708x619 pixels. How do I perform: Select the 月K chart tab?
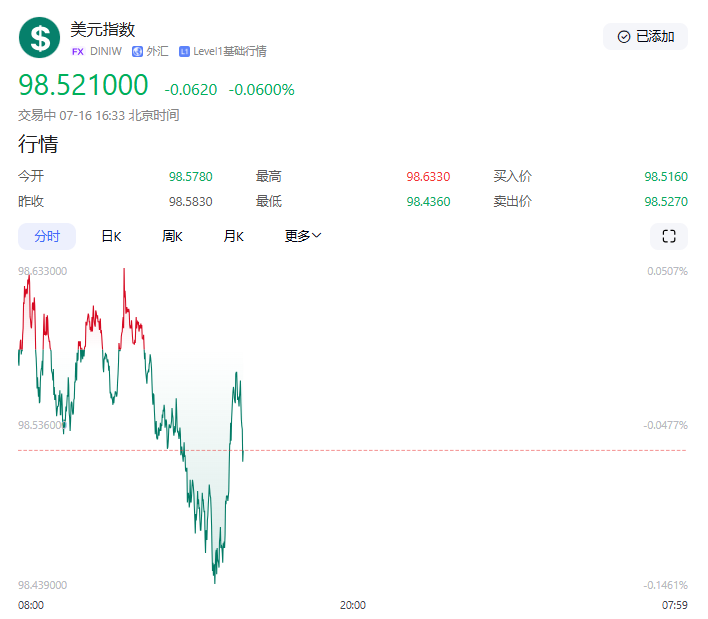(233, 237)
